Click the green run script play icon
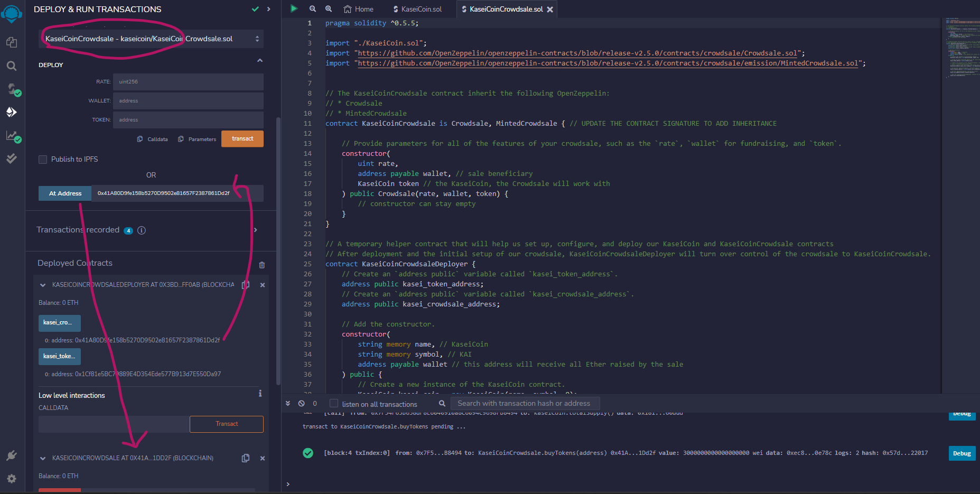Image resolution: width=980 pixels, height=494 pixels. pos(294,8)
